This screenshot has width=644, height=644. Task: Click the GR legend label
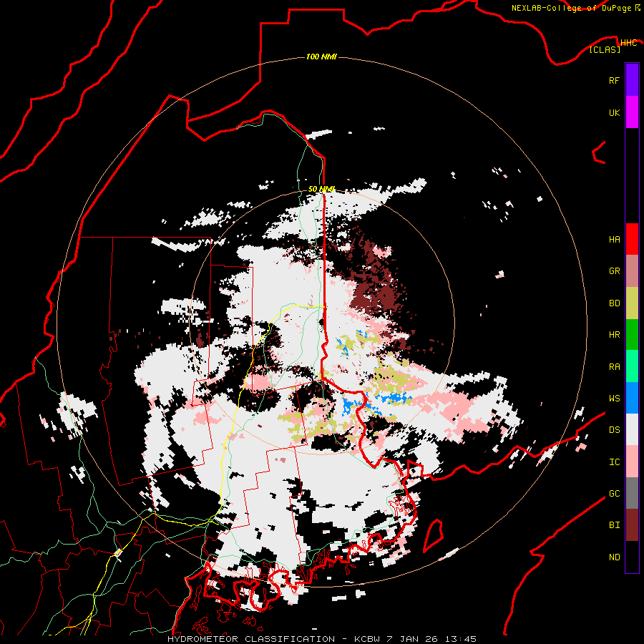tap(614, 271)
